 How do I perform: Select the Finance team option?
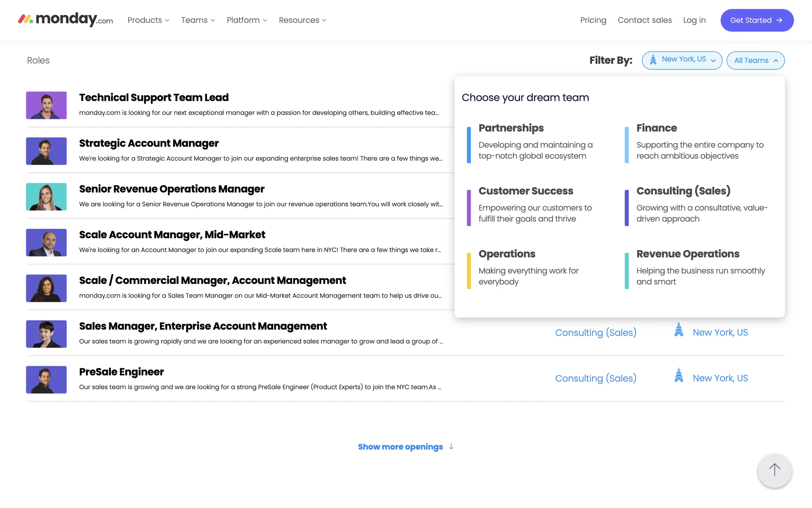point(656,128)
